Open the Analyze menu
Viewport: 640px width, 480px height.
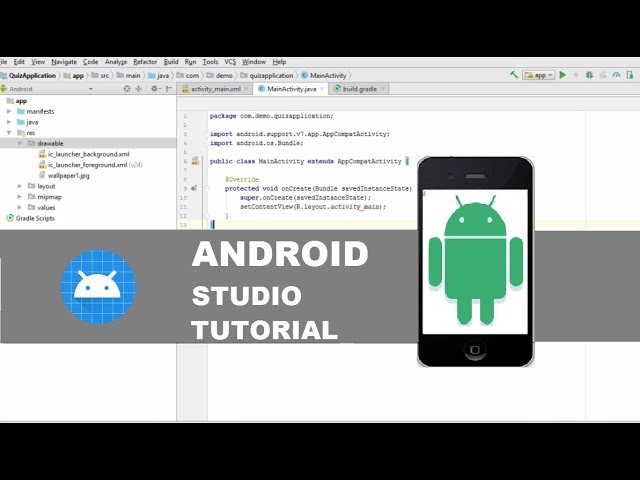coord(116,62)
